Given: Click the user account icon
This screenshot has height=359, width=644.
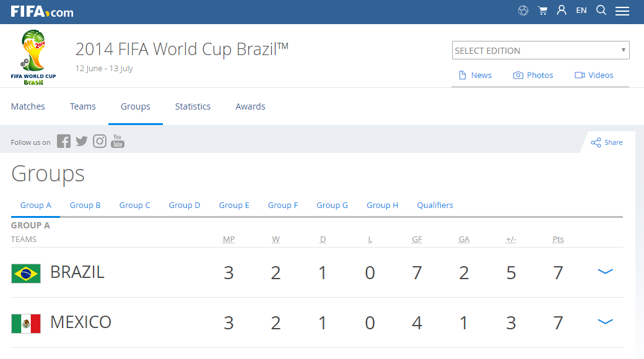Looking at the screenshot, I should pyautogui.click(x=562, y=11).
